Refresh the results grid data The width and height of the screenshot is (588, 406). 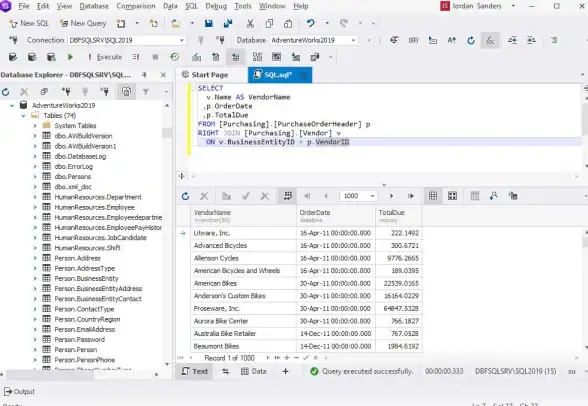[x=185, y=196]
